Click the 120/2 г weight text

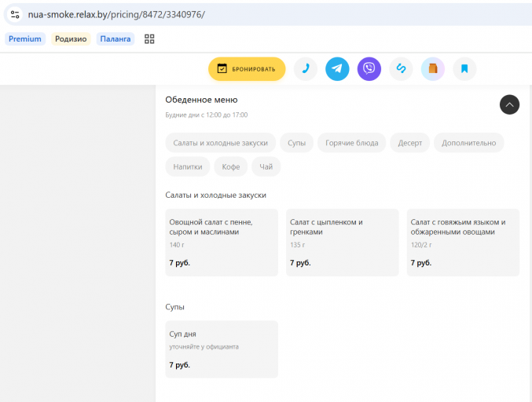click(x=421, y=245)
